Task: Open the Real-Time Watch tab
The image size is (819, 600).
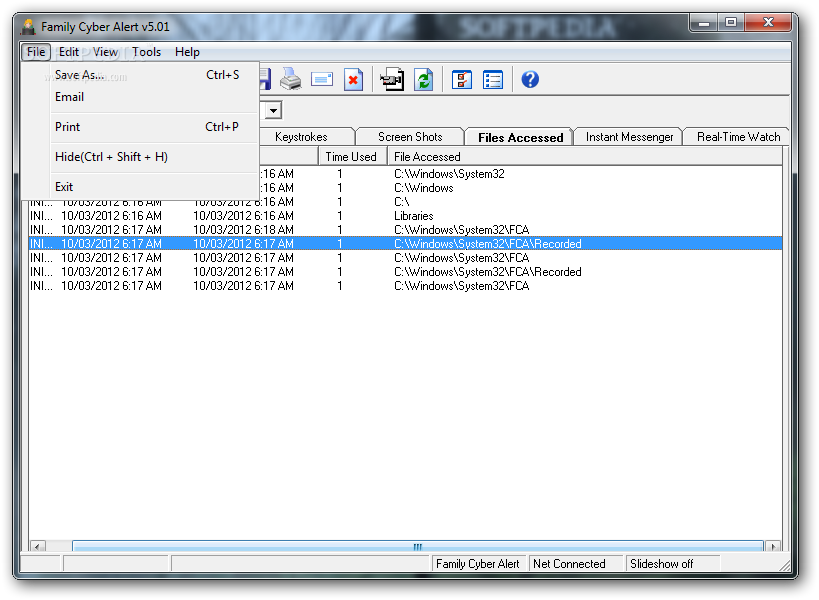Action: tap(738, 137)
